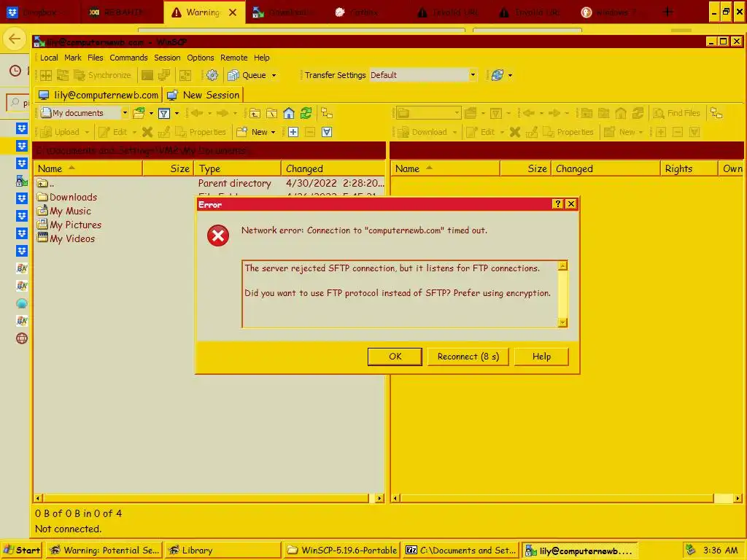This screenshot has width=747, height=560.
Task: Open the Remote menu
Action: pyautogui.click(x=234, y=58)
